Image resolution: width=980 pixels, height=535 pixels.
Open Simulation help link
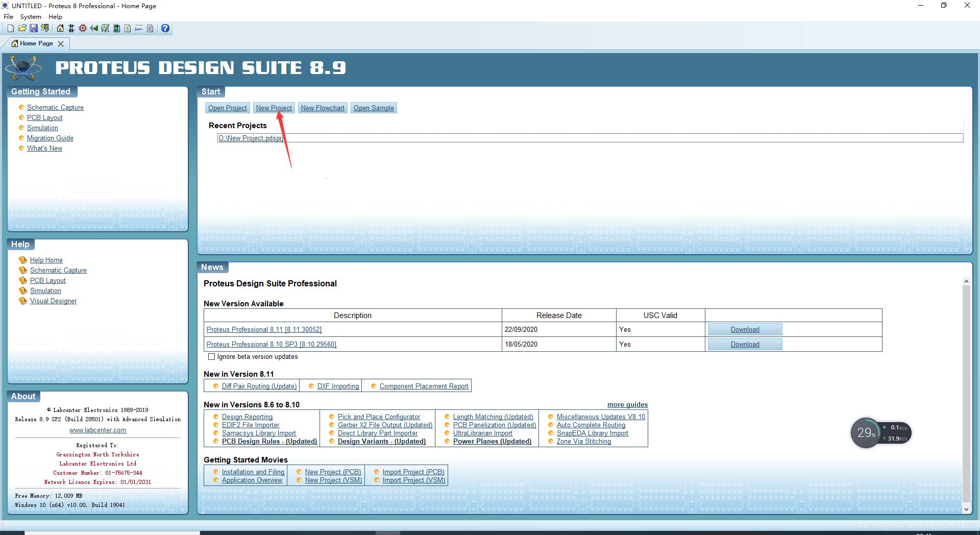(x=45, y=290)
